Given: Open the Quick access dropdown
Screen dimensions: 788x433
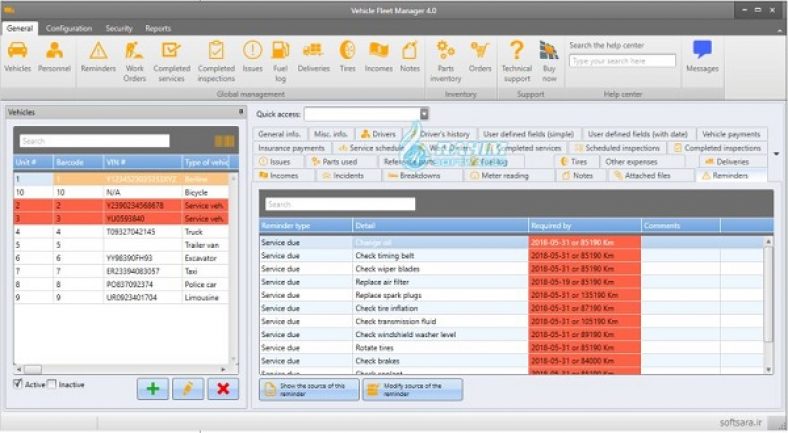Looking at the screenshot, I should [424, 114].
